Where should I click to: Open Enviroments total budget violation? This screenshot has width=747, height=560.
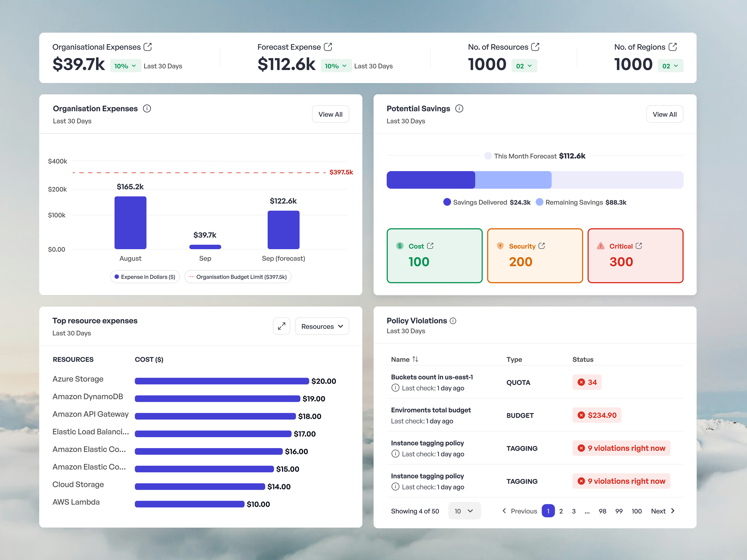(430, 410)
